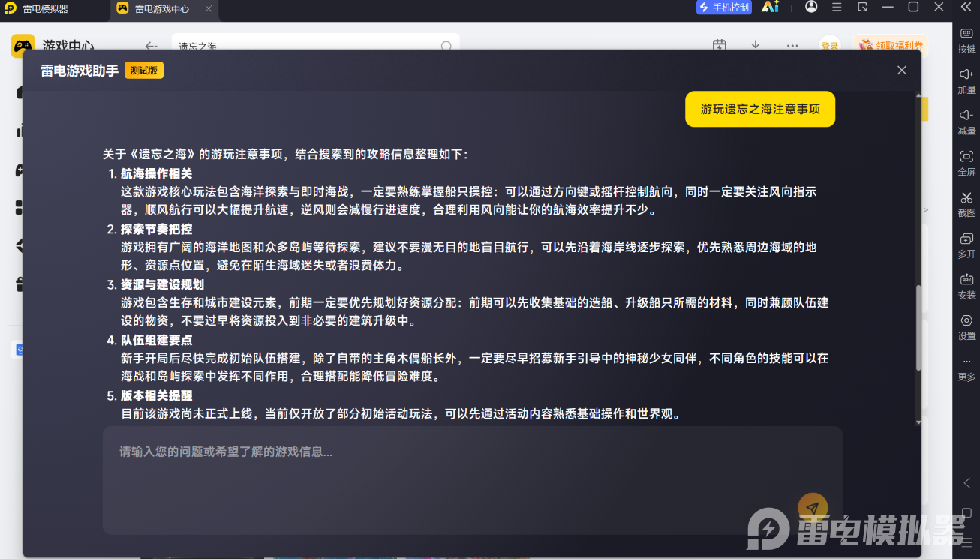Screen dimensions: 980x559
Task: Show the 更多 sidebar tools
Action: (966, 368)
